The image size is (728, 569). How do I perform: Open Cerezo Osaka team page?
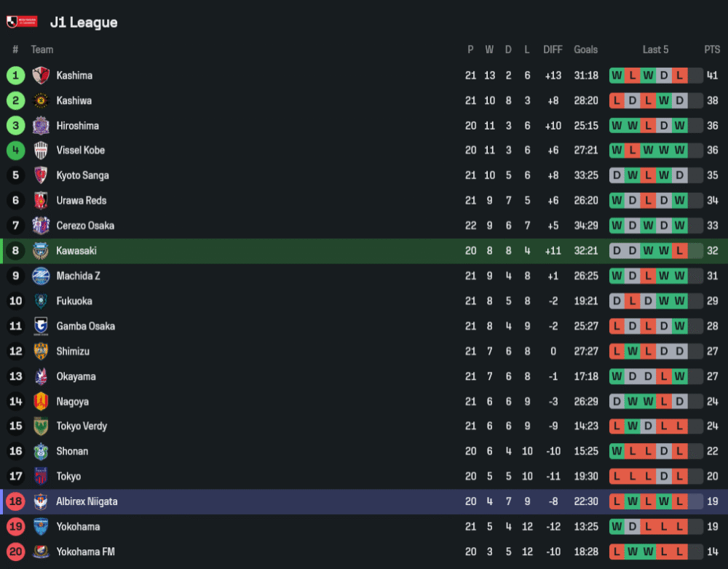tap(85, 226)
